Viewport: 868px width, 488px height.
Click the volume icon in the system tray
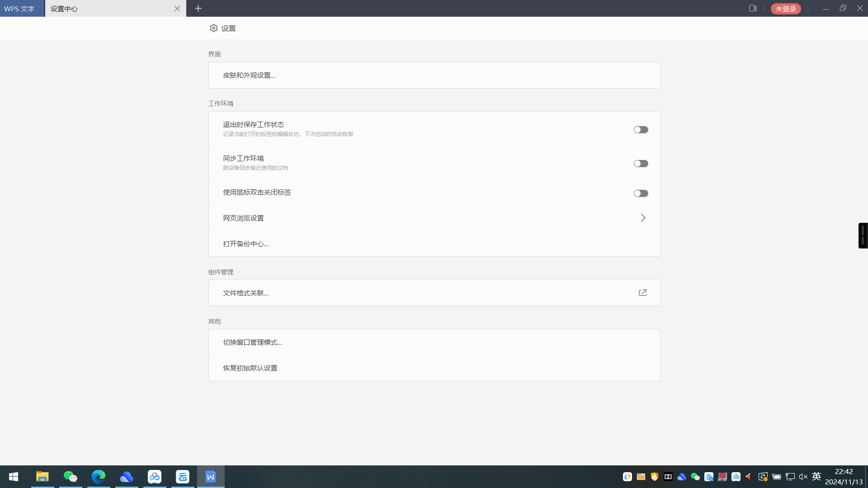(x=803, y=476)
